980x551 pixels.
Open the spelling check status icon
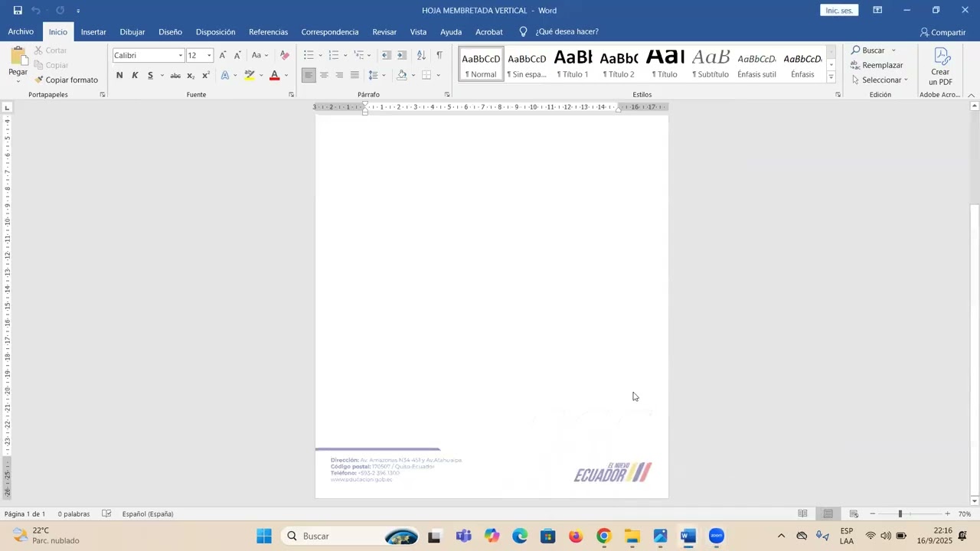107,514
